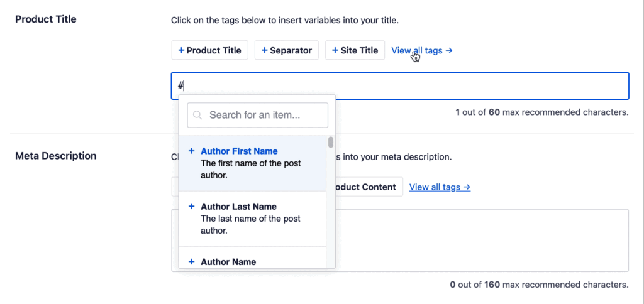Screen dimensions: 644x304
Task: Click the search magnifier icon in dropdown
Action: (x=198, y=115)
